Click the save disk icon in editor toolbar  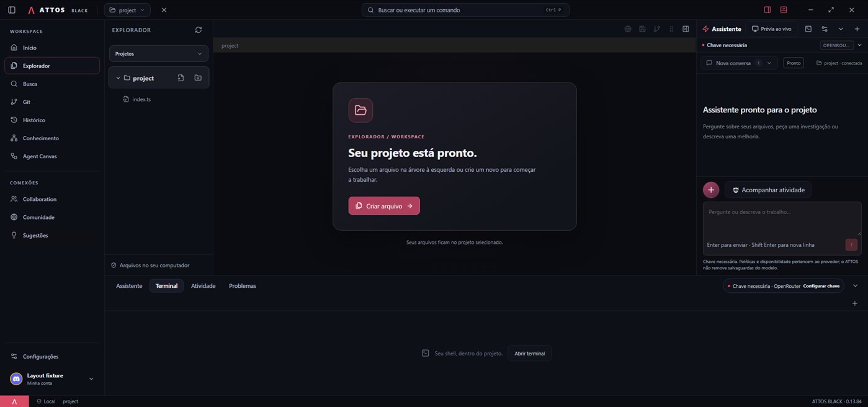coord(642,29)
